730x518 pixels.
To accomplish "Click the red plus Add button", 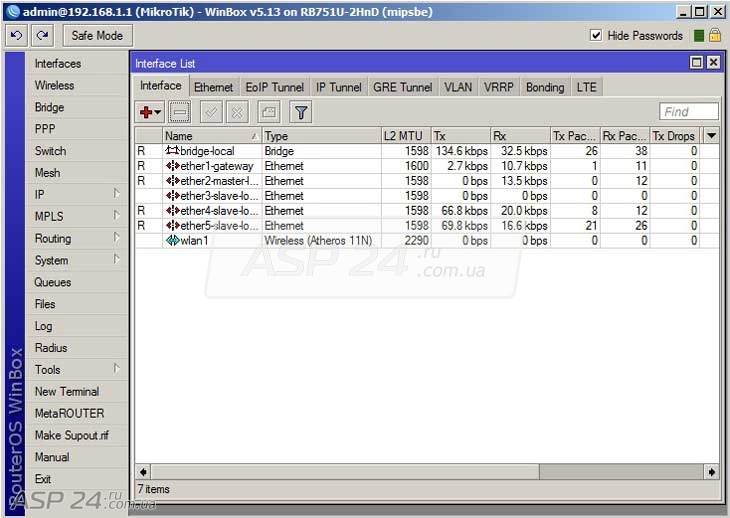I will point(146,112).
